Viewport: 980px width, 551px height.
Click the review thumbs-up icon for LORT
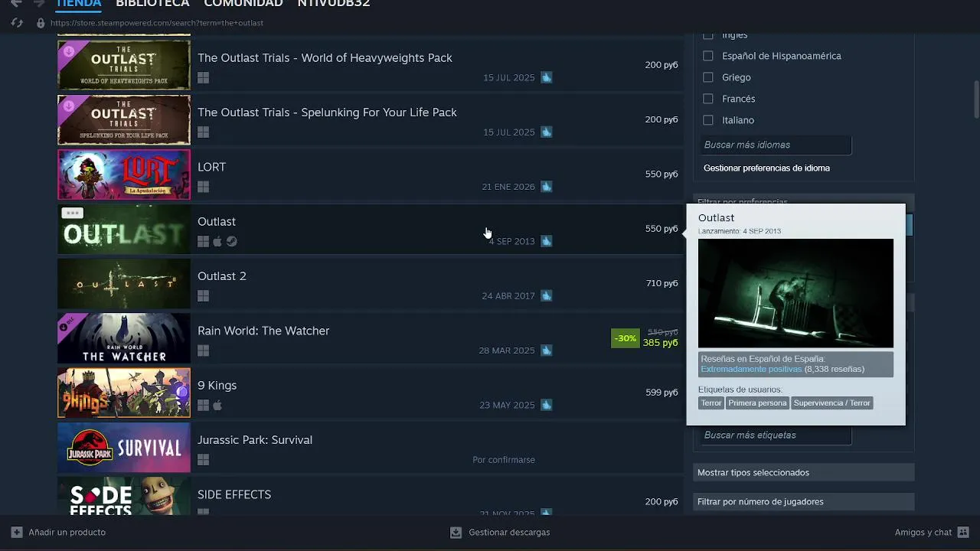(547, 187)
